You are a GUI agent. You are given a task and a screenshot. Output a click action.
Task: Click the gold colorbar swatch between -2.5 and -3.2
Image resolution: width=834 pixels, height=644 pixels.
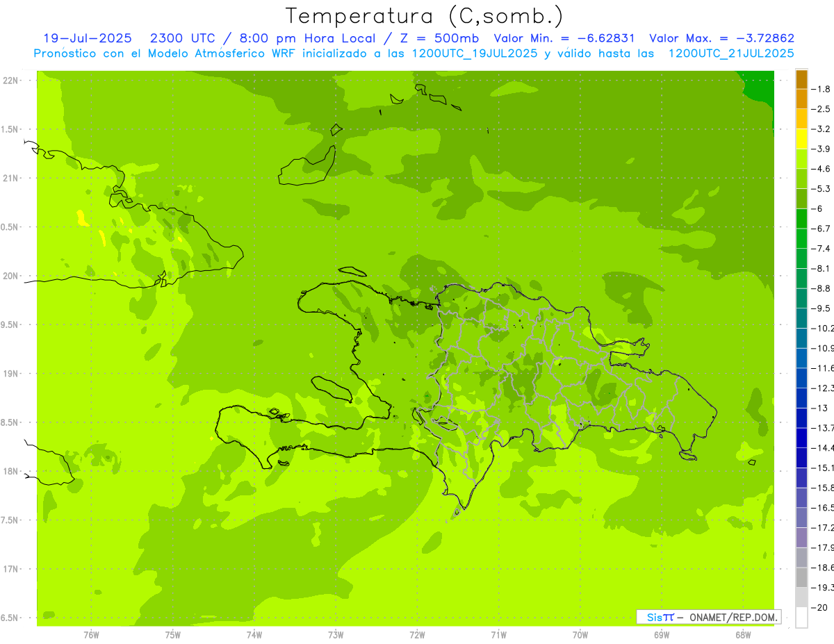pyautogui.click(x=801, y=119)
